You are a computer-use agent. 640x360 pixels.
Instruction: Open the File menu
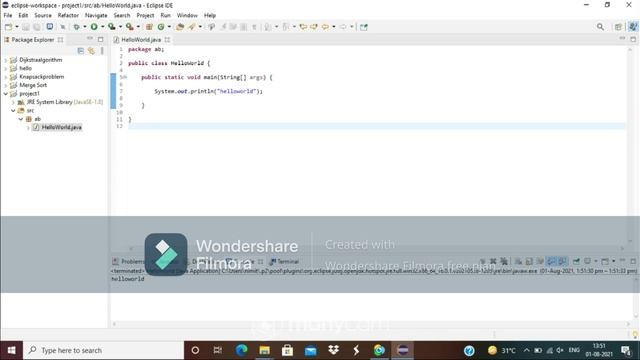[8, 15]
